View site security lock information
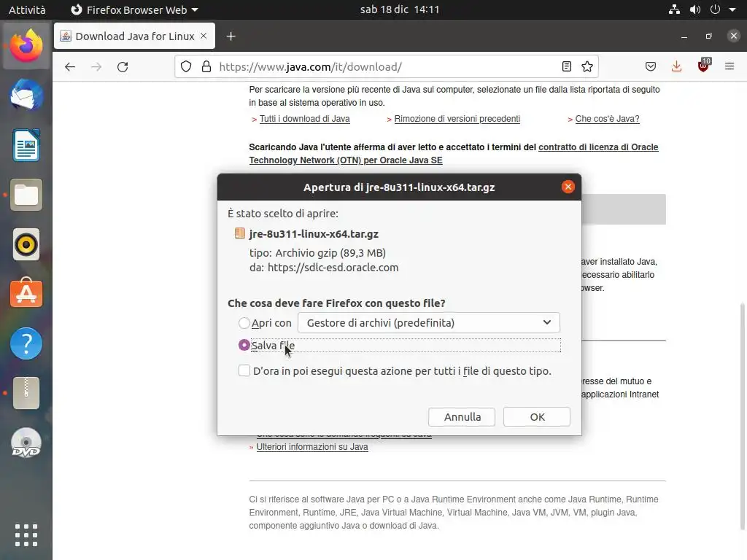747x560 pixels. [206, 66]
